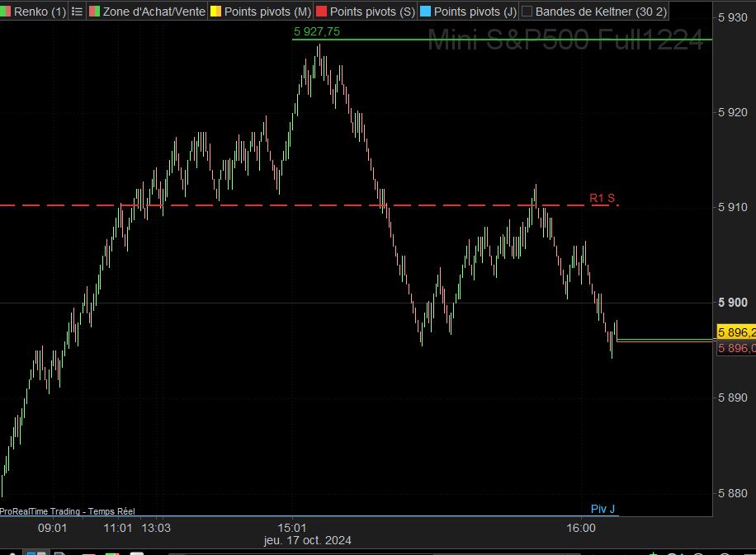The width and height of the screenshot is (756, 555).
Task: Open Points pivots (J) indicator label
Action: 475,12
